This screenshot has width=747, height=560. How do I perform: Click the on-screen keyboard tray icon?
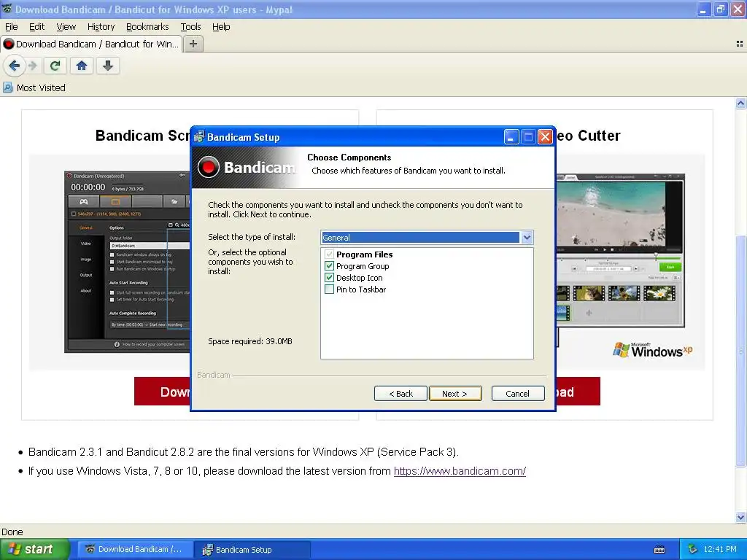pos(659,550)
